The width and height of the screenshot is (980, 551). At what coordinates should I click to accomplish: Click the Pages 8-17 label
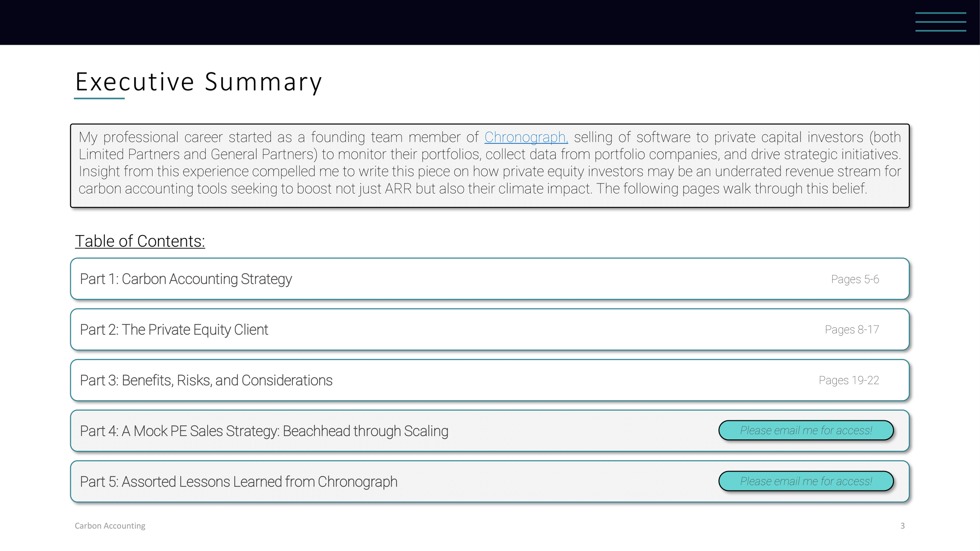click(852, 330)
